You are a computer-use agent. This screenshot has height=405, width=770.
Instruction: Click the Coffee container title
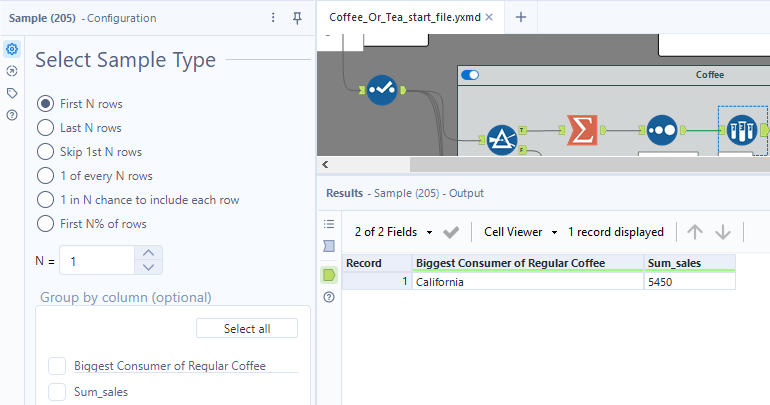tap(710, 75)
